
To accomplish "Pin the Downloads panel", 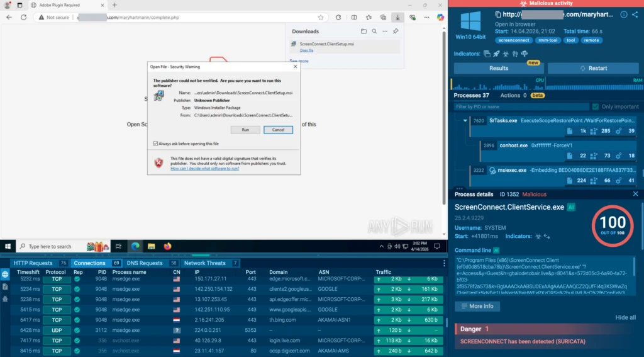I will tap(396, 31).
